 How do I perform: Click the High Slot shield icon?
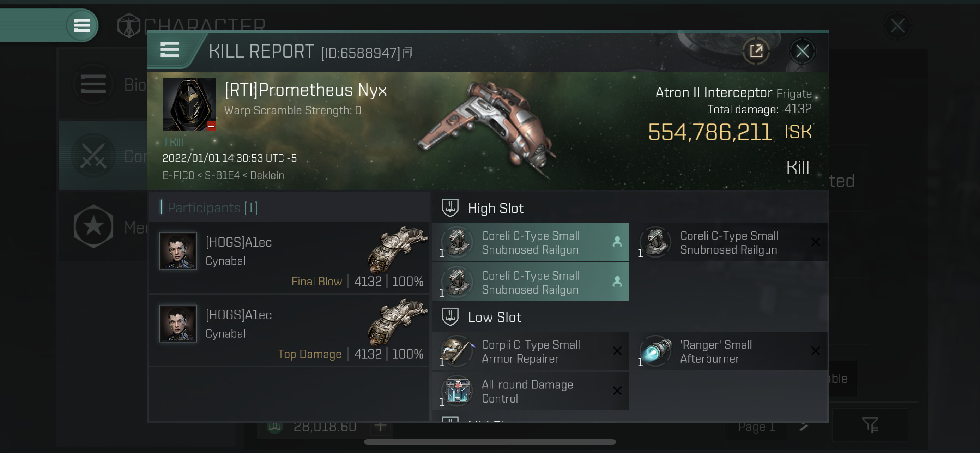click(450, 208)
